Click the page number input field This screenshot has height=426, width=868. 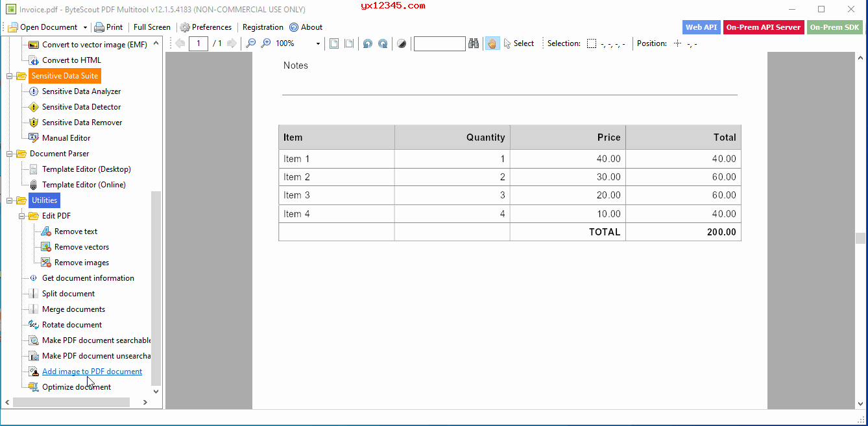tap(198, 43)
